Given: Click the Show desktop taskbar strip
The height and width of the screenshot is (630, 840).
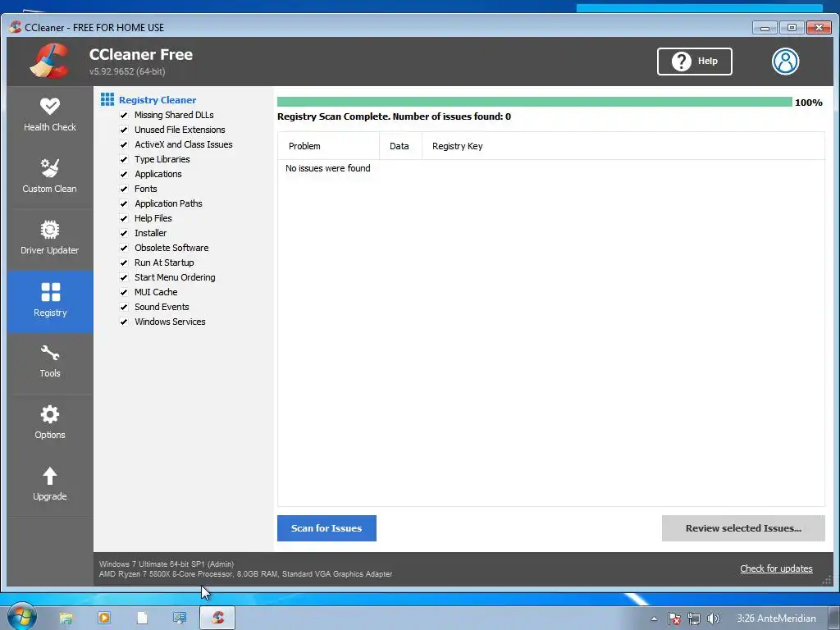Looking at the screenshot, I should click(836, 619).
